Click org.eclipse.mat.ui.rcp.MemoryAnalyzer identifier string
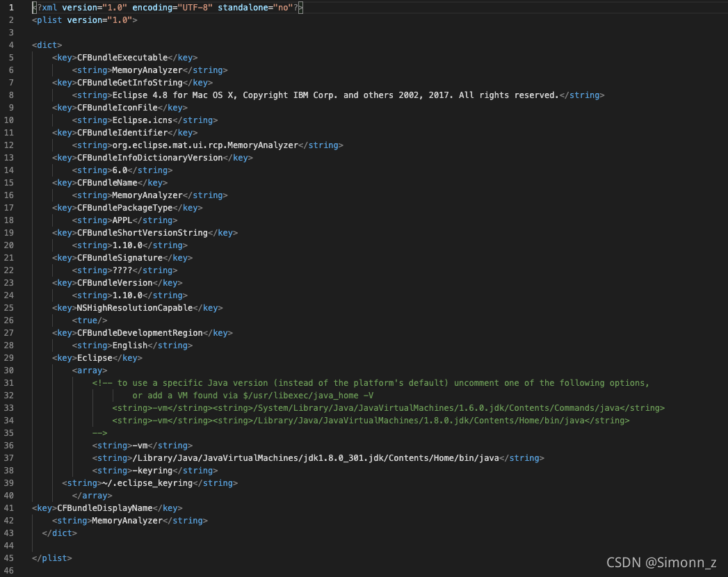 [x=204, y=145]
